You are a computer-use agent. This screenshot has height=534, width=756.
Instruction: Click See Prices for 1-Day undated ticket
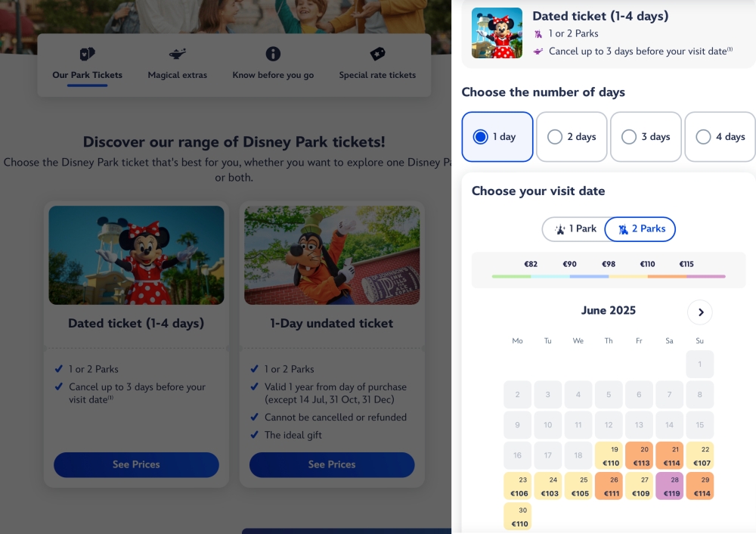pyautogui.click(x=332, y=464)
